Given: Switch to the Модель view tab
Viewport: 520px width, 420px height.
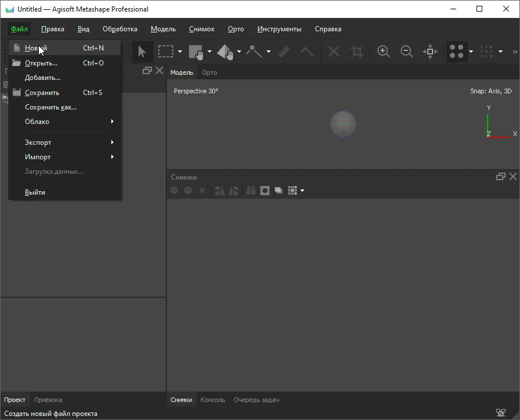Looking at the screenshot, I should (181, 72).
